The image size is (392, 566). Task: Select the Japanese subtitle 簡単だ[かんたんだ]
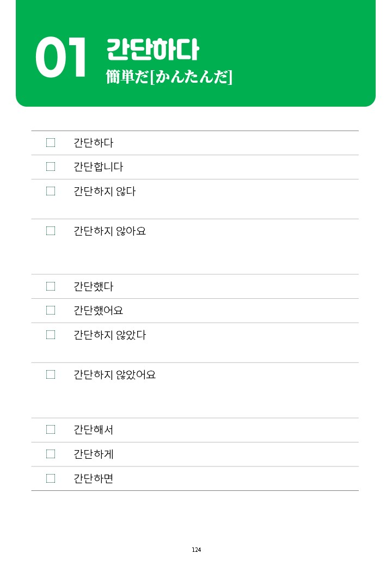[169, 77]
